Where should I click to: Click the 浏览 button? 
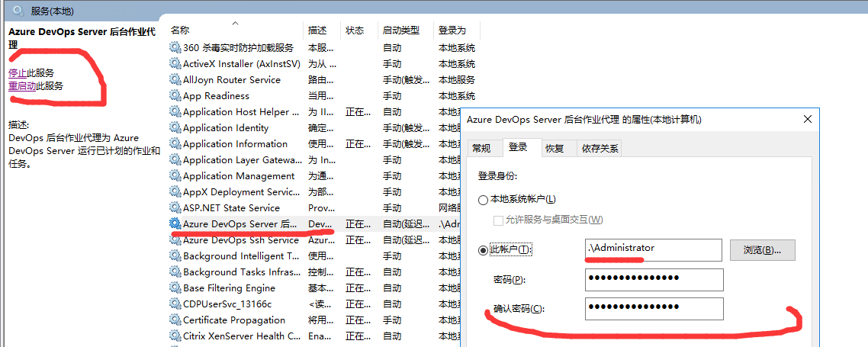click(x=762, y=250)
